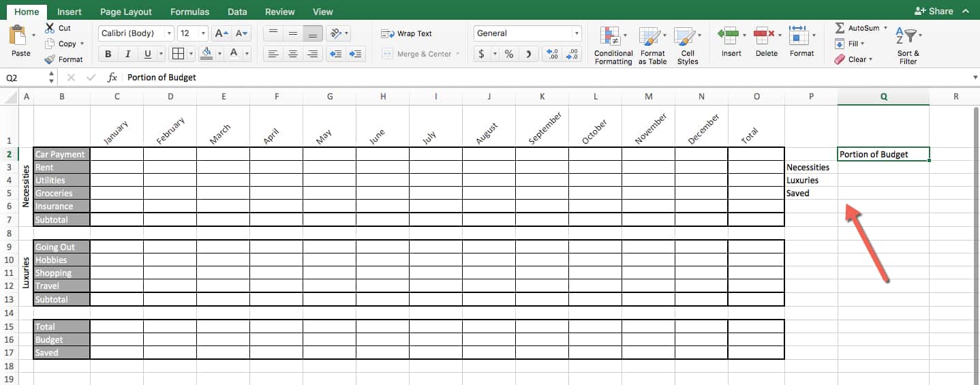This screenshot has height=385, width=980.
Task: Click the Fill Color paint bucket
Action: click(x=207, y=54)
